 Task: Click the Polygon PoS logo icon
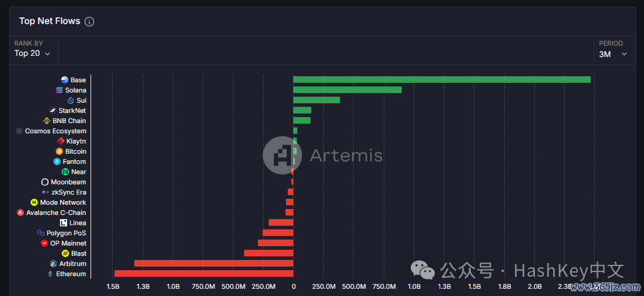[x=41, y=233]
